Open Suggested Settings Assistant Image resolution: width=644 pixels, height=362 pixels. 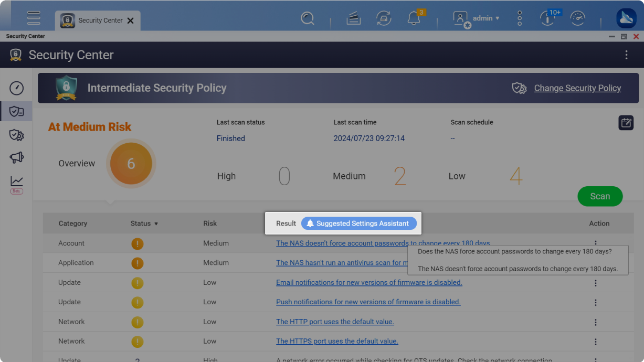click(x=359, y=223)
